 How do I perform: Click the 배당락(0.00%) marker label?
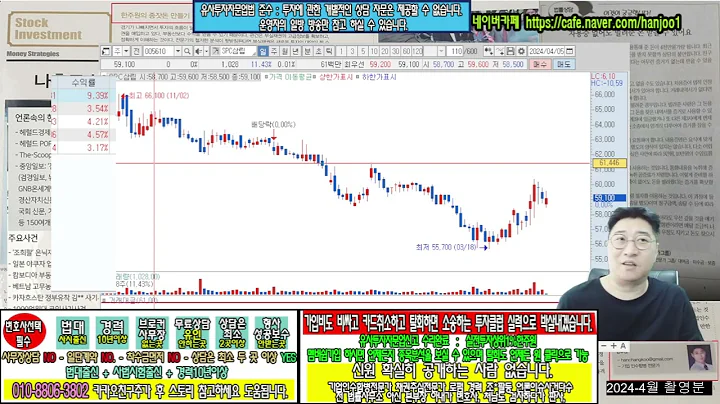click(273, 124)
